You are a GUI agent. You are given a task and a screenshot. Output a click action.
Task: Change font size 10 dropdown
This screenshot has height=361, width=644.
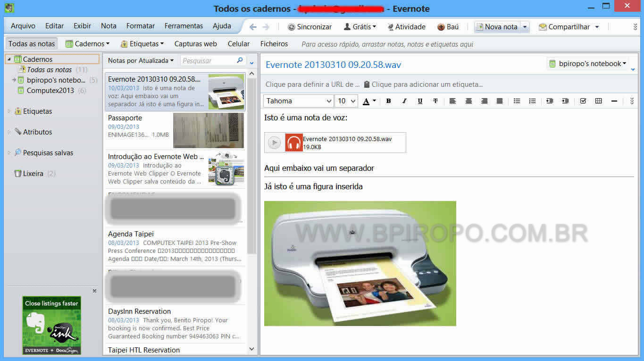pyautogui.click(x=346, y=101)
